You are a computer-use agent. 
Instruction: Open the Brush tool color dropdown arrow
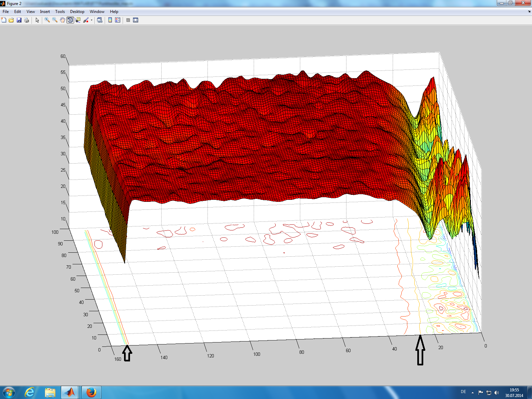pyautogui.click(x=91, y=20)
